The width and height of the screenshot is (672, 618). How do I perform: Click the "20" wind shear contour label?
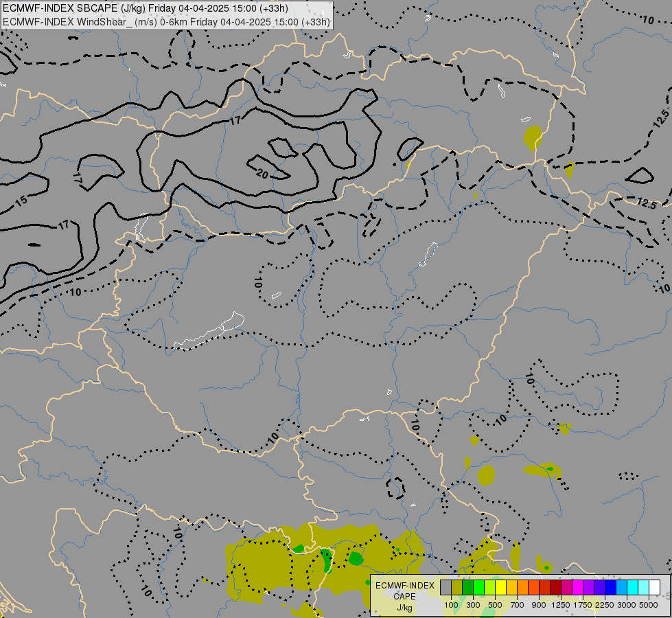(x=262, y=174)
